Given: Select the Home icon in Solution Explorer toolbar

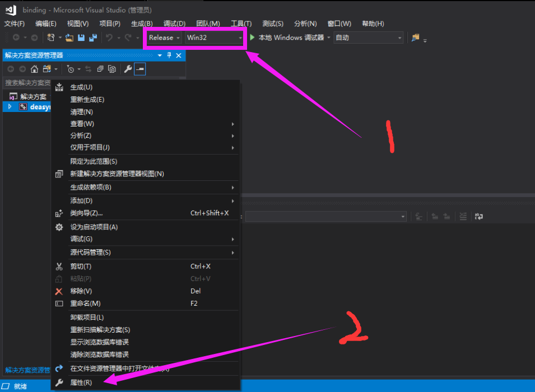Looking at the screenshot, I should (x=34, y=68).
